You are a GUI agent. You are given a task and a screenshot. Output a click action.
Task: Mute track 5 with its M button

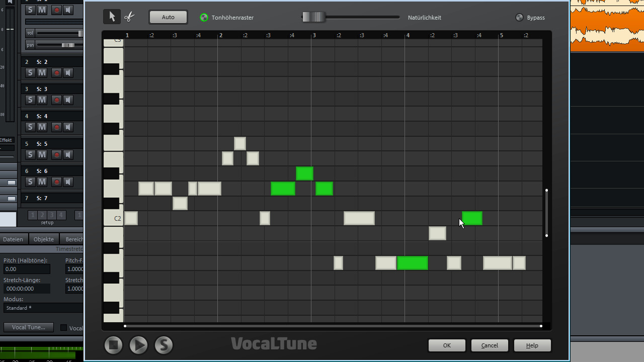tap(42, 155)
